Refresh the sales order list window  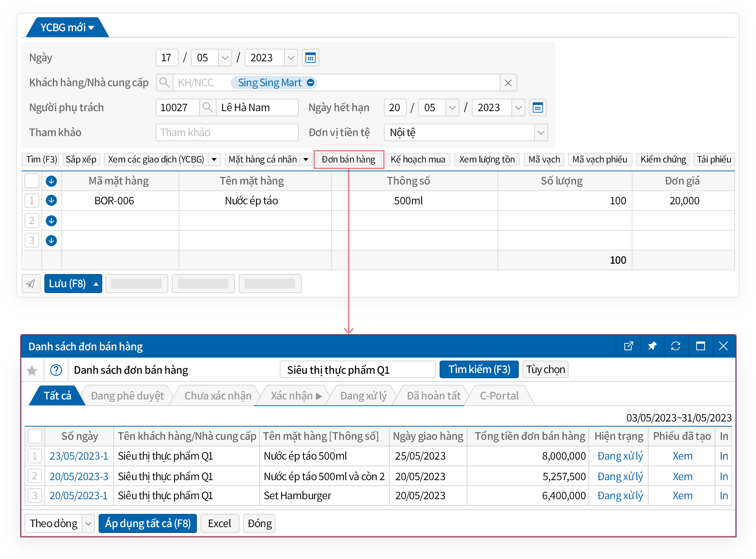[x=675, y=346]
